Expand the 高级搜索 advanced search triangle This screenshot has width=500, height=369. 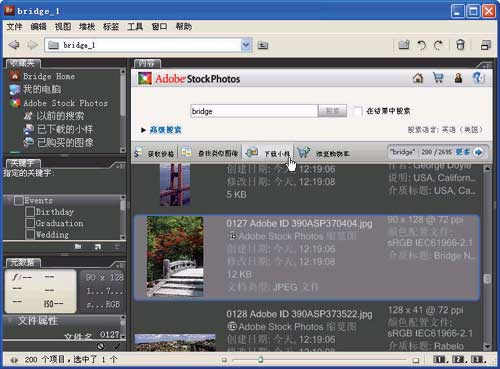click(x=143, y=130)
